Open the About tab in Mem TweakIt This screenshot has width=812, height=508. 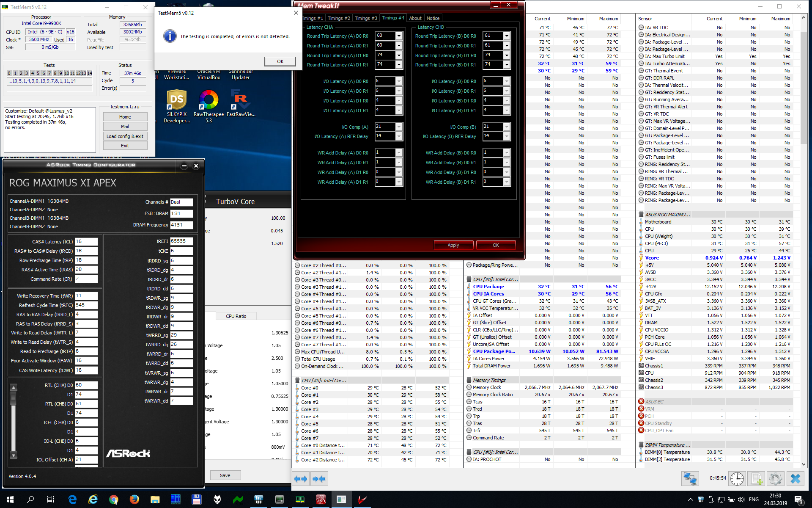[415, 18]
